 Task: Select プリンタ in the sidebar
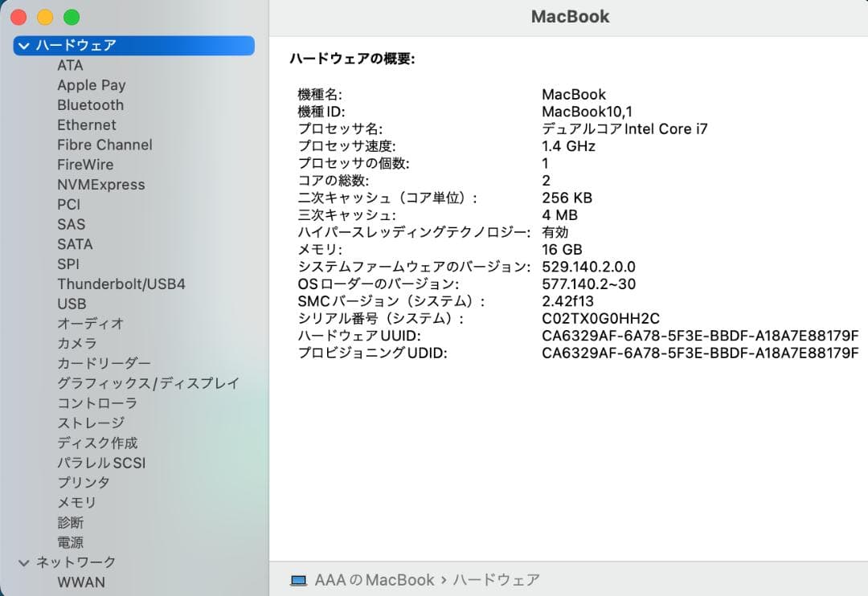tap(84, 483)
